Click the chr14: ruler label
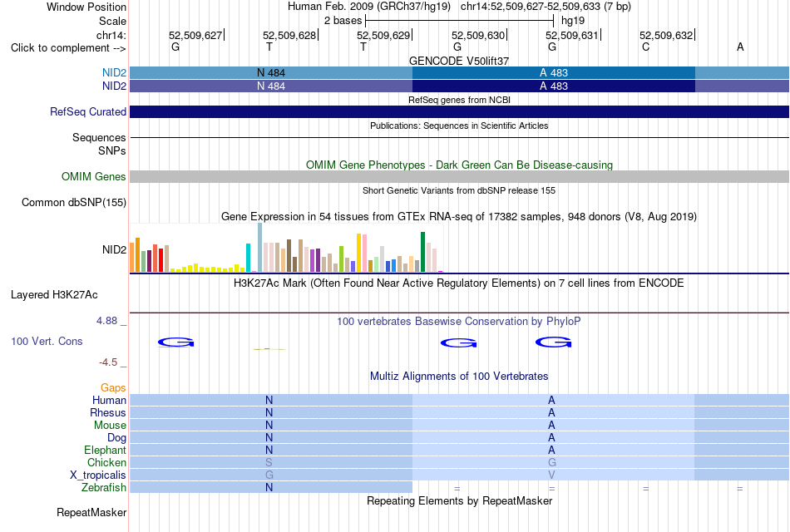Image resolution: width=790 pixels, height=532 pixels. click(111, 35)
